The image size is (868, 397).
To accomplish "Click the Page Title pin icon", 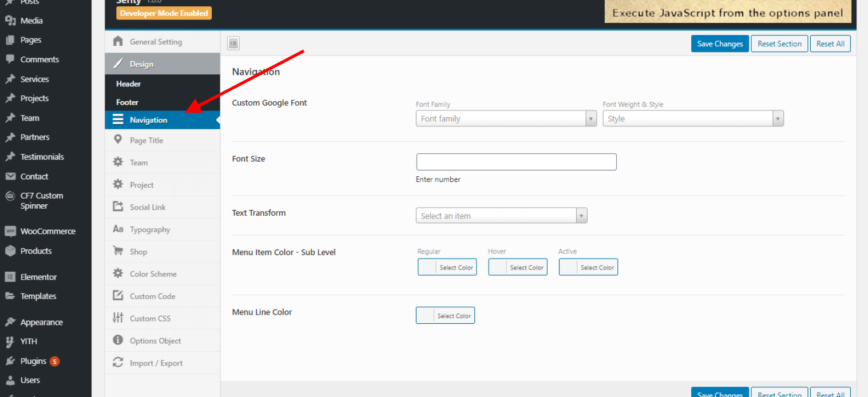I will pos(118,140).
